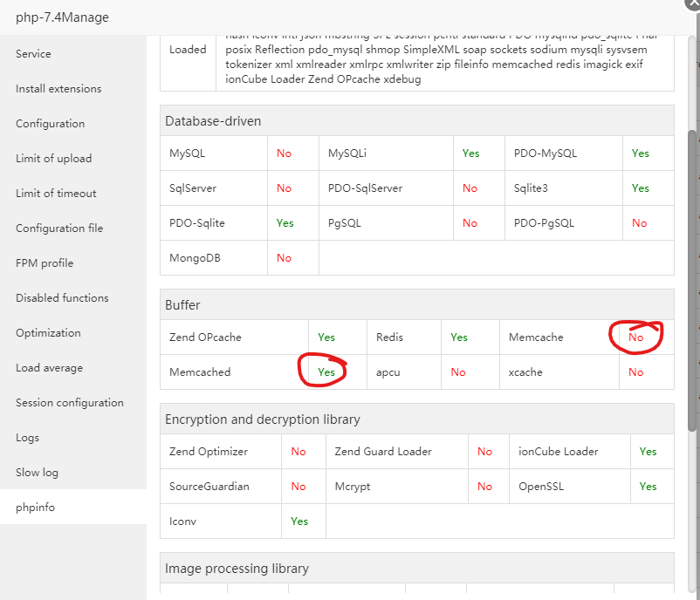View the Load average page
This screenshot has height=600, width=700.
49,368
